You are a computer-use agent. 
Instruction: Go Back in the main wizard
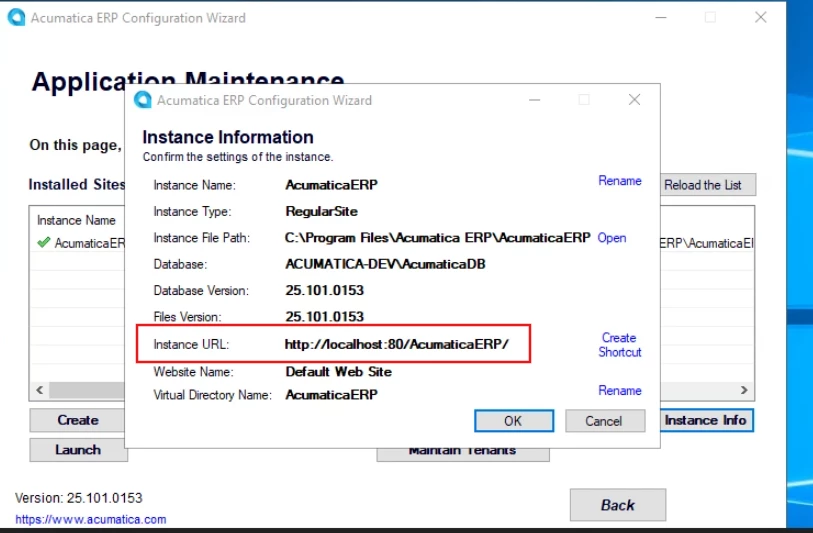click(x=618, y=505)
